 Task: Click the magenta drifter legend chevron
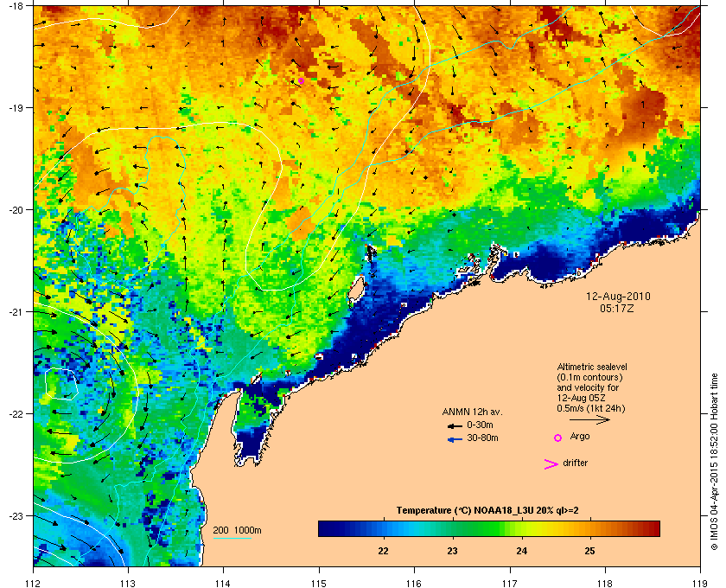(x=551, y=464)
